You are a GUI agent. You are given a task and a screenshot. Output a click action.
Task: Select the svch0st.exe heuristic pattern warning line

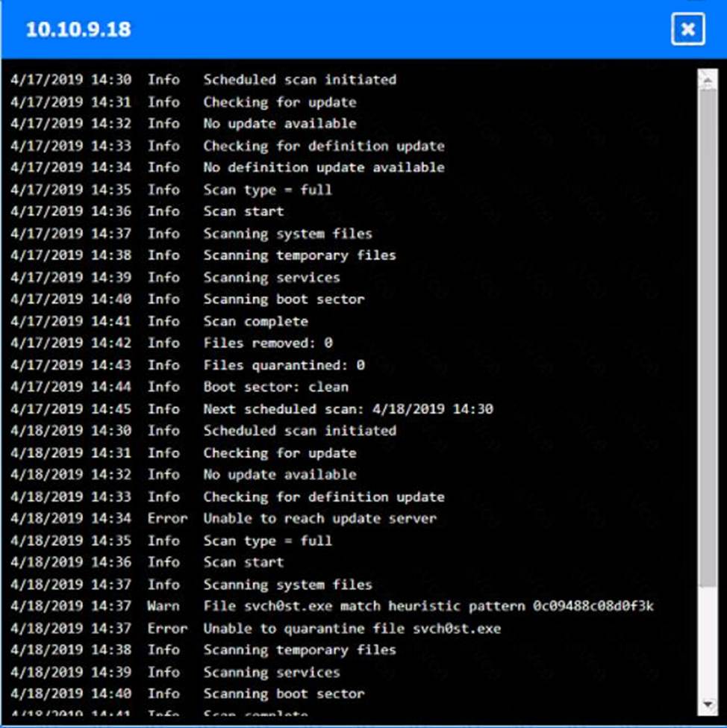pyautogui.click(x=332, y=606)
